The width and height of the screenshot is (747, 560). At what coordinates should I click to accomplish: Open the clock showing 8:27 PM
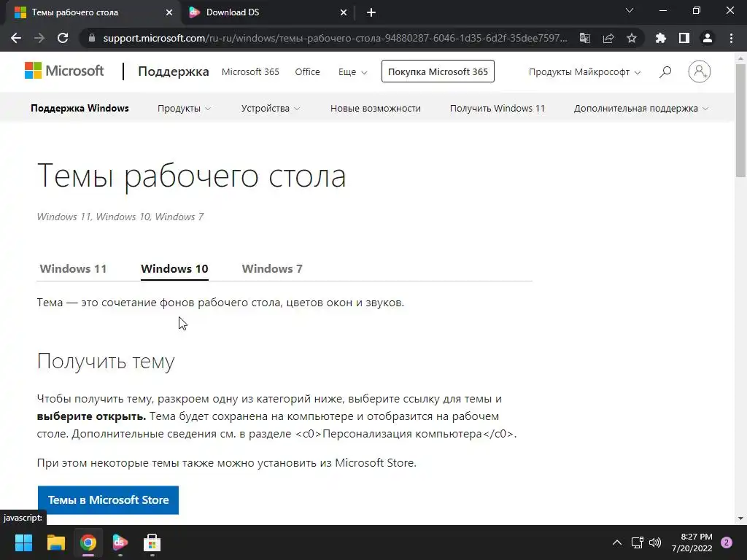point(692,542)
